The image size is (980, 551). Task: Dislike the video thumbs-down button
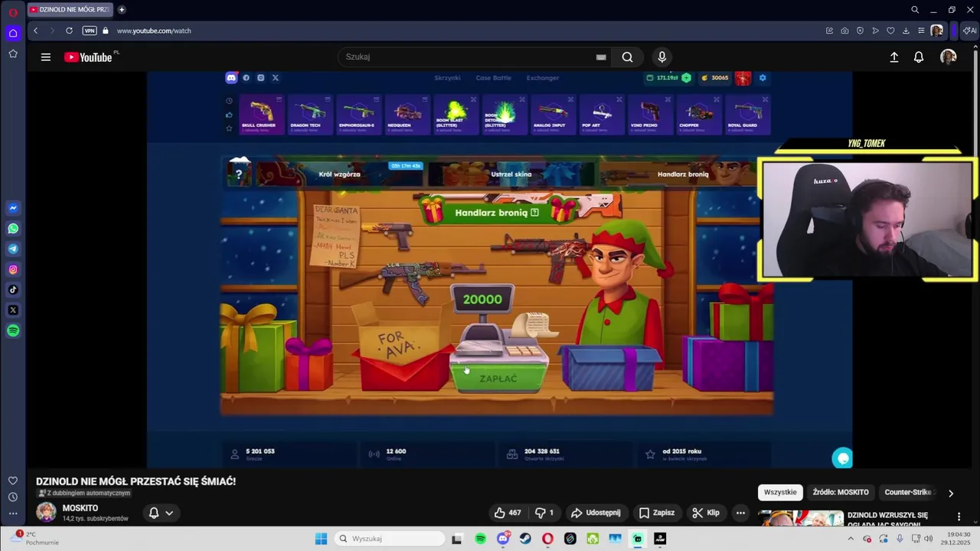coord(544,513)
